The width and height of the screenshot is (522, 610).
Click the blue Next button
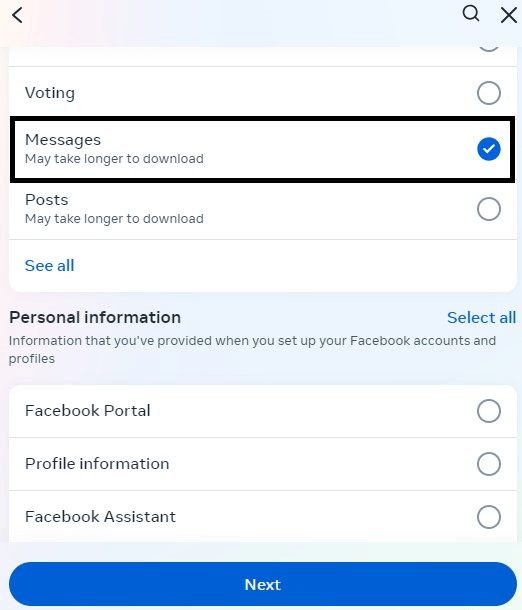tap(263, 584)
